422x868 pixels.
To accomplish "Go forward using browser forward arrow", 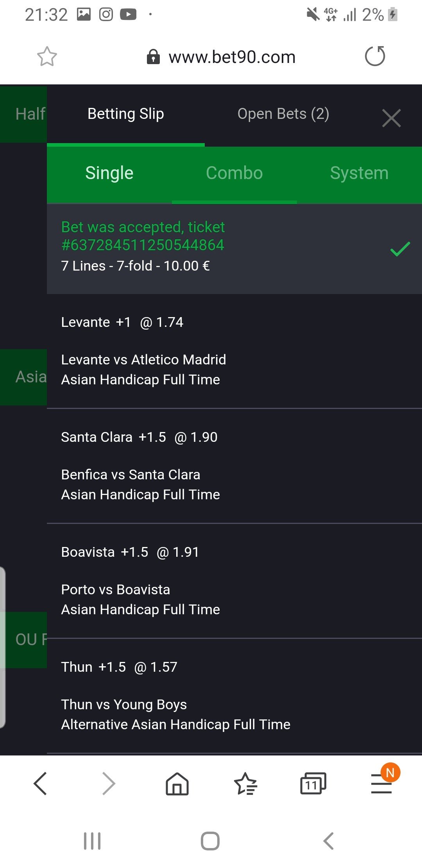I will point(109,783).
